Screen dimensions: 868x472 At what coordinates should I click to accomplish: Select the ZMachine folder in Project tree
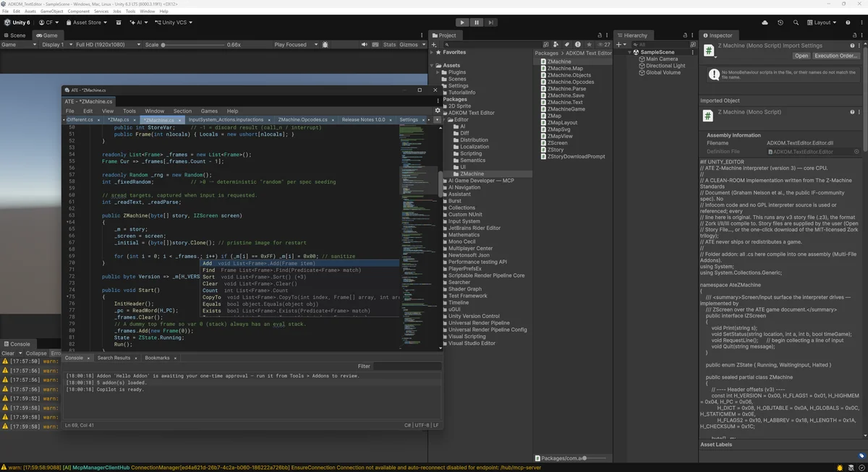coord(472,174)
